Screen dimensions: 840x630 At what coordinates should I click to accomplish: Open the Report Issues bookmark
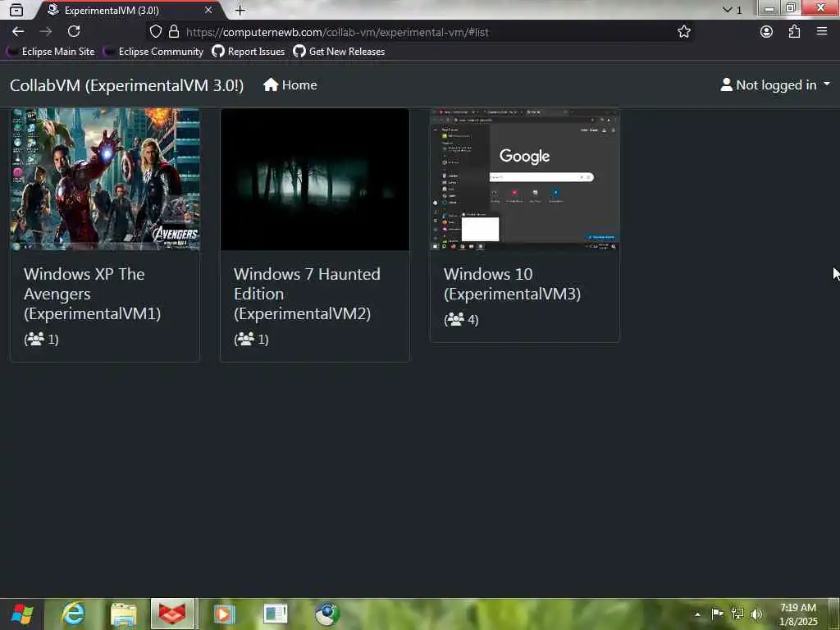pyautogui.click(x=248, y=52)
